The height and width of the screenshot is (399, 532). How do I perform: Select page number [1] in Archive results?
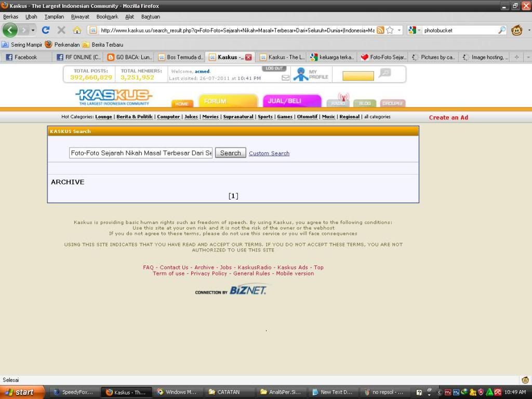coord(233,196)
